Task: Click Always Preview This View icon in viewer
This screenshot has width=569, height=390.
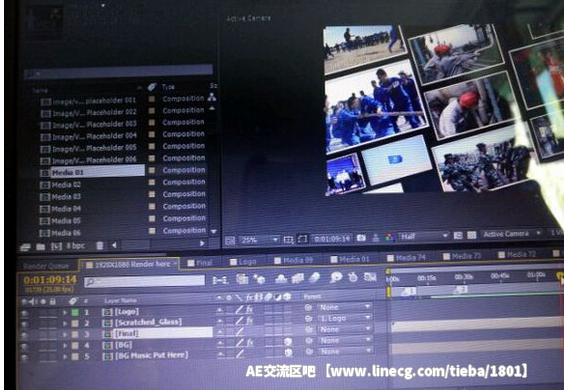Action: tap(230, 240)
